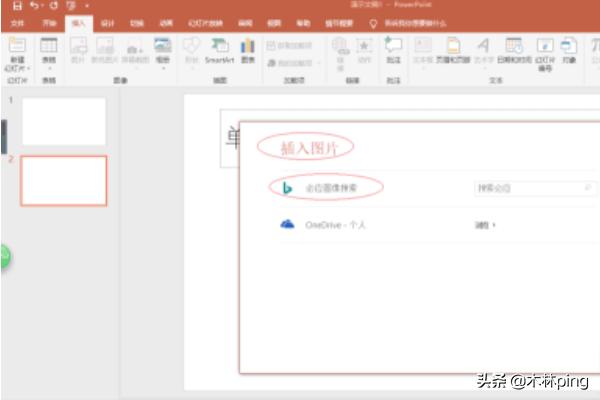Insert a 批注 (Comment)
The width and height of the screenshot is (600, 400).
[x=393, y=50]
